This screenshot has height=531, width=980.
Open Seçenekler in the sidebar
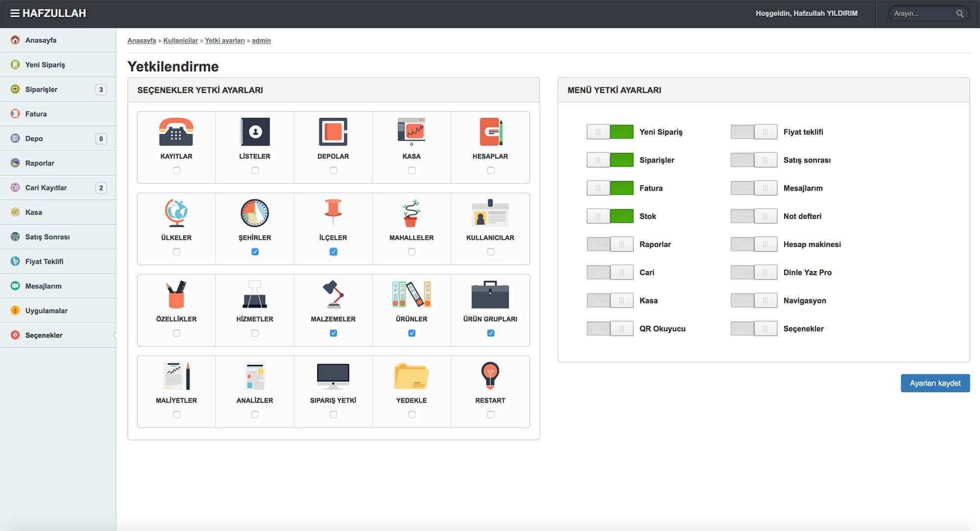[x=44, y=335]
